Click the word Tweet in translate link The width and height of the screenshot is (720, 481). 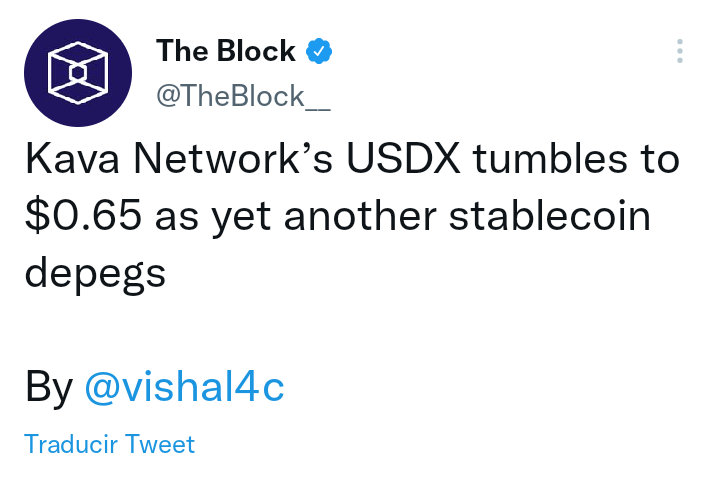point(160,444)
